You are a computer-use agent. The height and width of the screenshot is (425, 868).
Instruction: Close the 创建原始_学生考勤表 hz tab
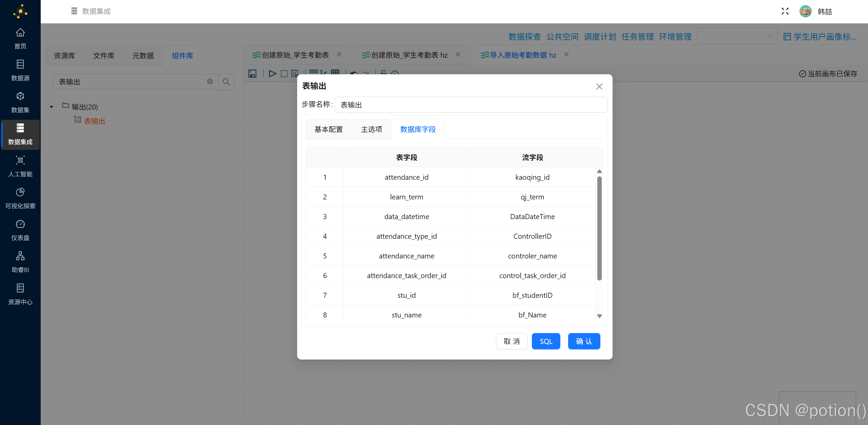click(458, 54)
